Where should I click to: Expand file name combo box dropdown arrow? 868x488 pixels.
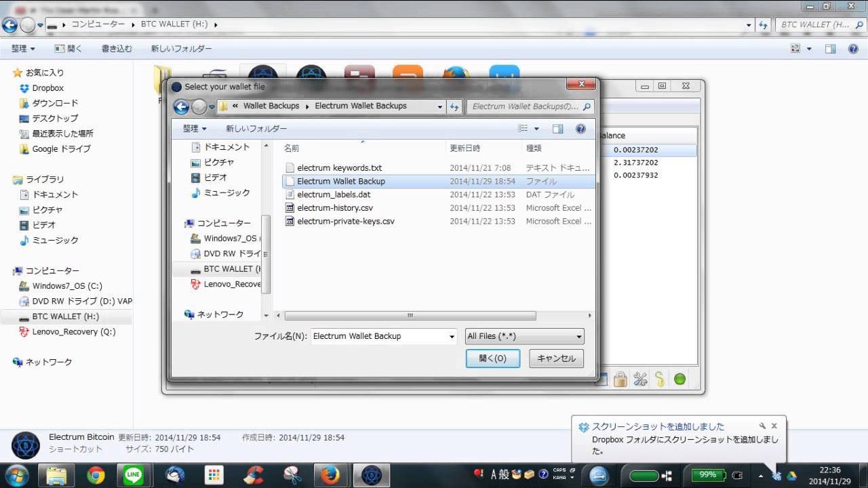[452, 336]
